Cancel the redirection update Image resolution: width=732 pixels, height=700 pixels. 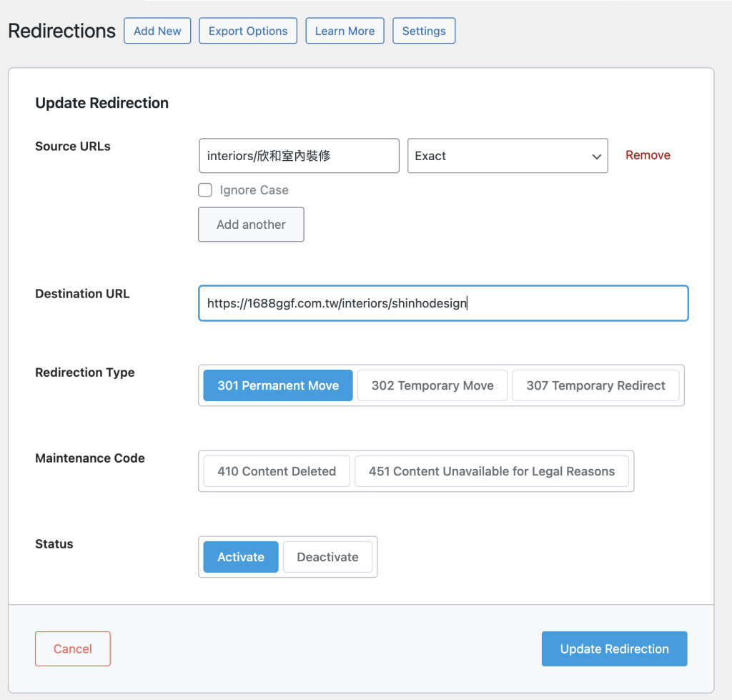(73, 649)
